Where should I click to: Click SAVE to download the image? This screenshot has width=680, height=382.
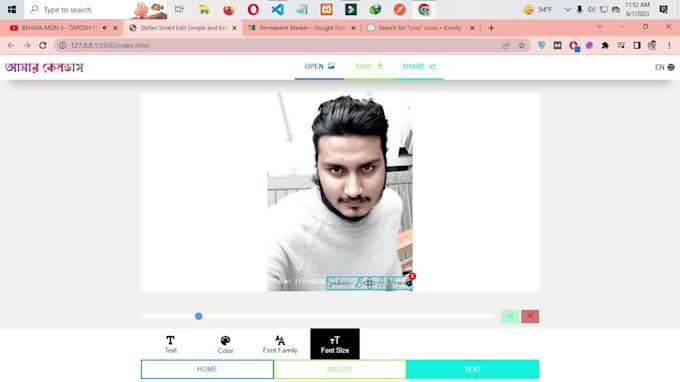coord(369,66)
